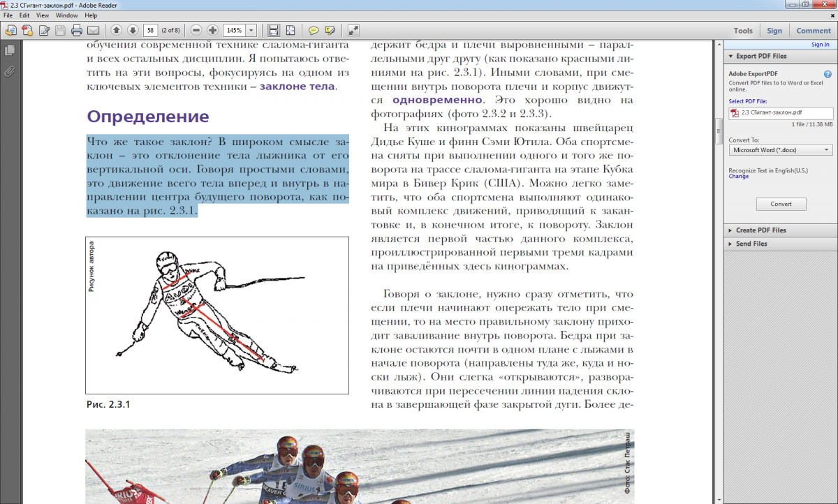Open the zoom percentage dropdown arrow

[251, 31]
